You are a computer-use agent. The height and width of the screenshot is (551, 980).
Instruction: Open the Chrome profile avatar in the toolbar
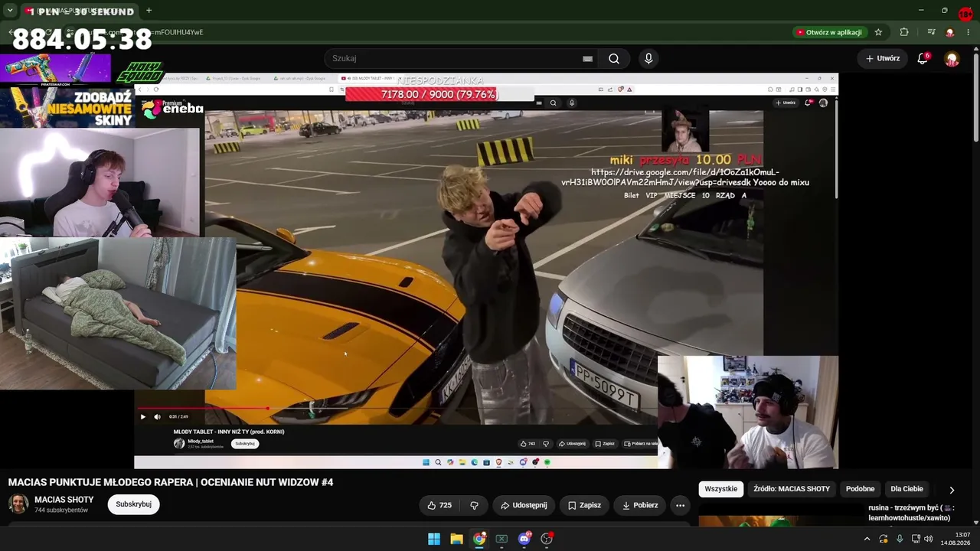point(950,32)
